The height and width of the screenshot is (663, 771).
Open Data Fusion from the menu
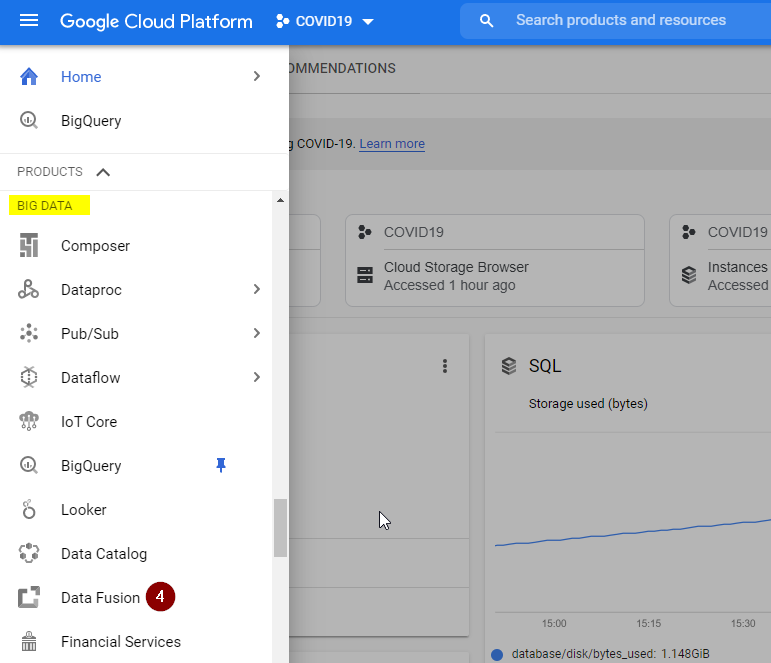point(100,598)
